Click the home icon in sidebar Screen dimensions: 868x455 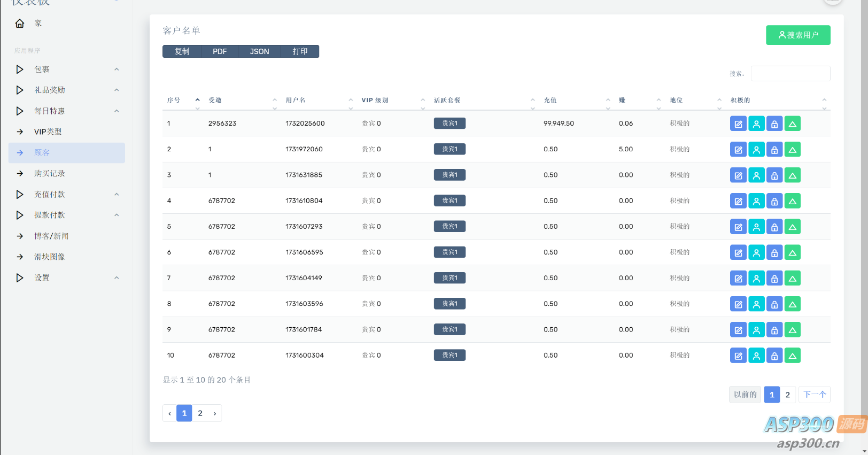20,24
